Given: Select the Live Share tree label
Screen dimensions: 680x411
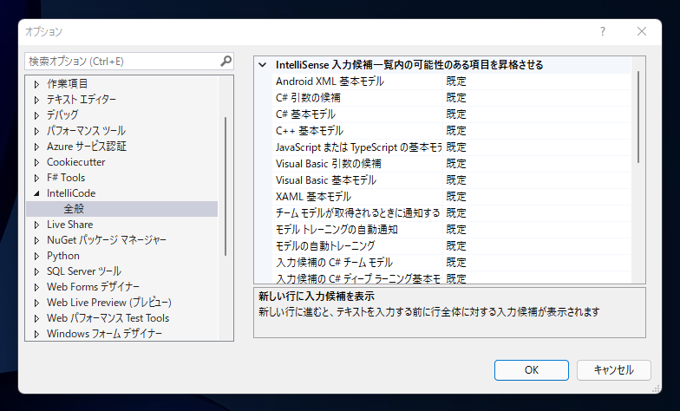Looking at the screenshot, I should point(70,224).
